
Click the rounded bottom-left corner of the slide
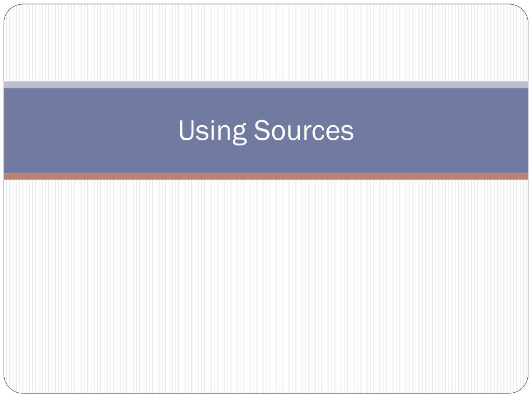click(x=9, y=388)
